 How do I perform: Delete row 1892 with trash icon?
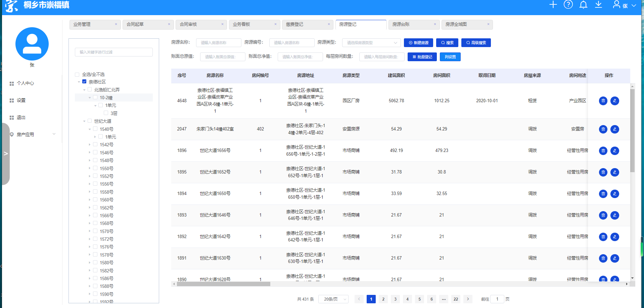[603, 237]
